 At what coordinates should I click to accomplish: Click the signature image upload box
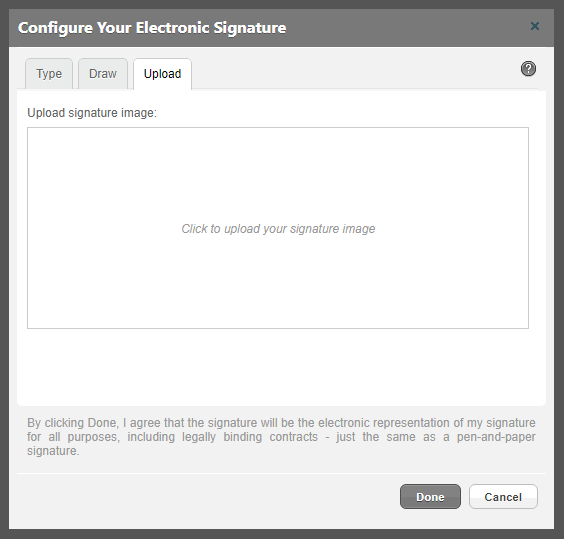pos(278,228)
